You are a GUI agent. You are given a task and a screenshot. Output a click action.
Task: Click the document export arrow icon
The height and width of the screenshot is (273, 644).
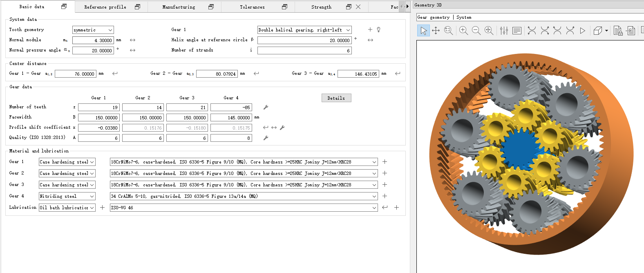[631, 31]
